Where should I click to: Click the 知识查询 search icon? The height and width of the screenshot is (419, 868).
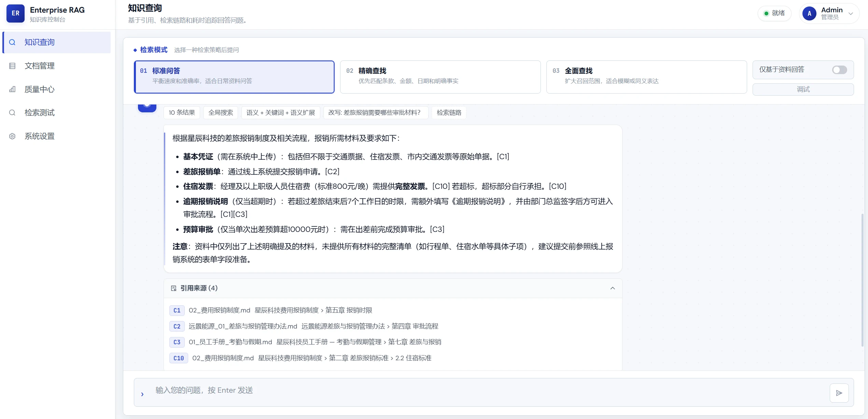tap(12, 42)
